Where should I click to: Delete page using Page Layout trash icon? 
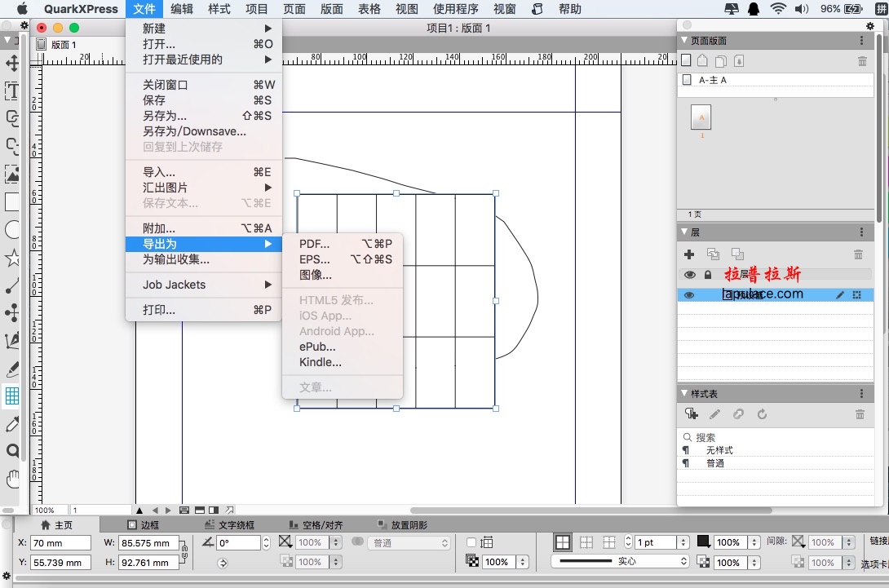[x=862, y=60]
